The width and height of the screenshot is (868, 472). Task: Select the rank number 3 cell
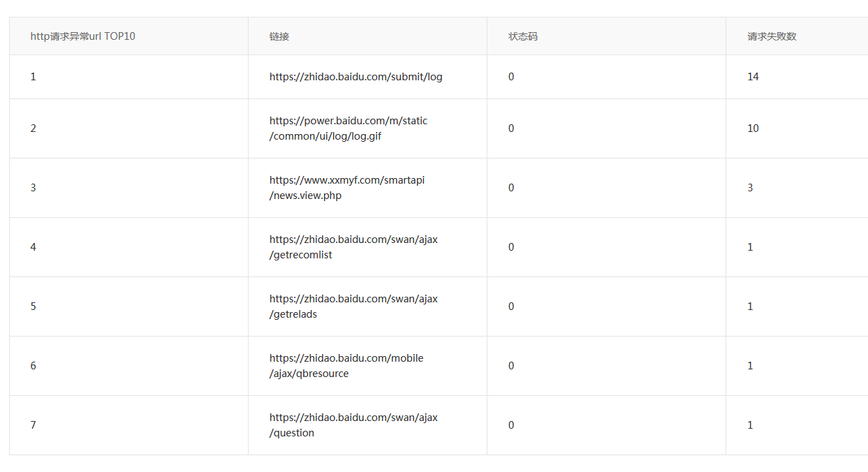[34, 188]
